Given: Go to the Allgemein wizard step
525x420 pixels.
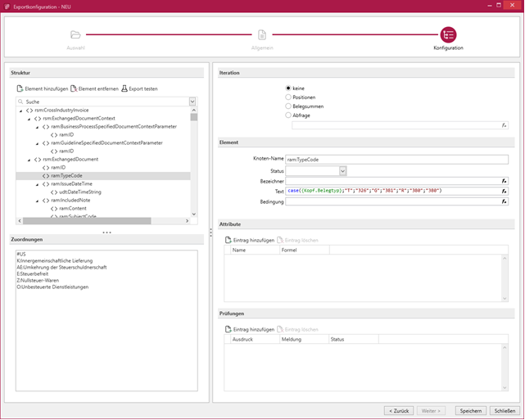Looking at the screenshot, I should point(262,35).
